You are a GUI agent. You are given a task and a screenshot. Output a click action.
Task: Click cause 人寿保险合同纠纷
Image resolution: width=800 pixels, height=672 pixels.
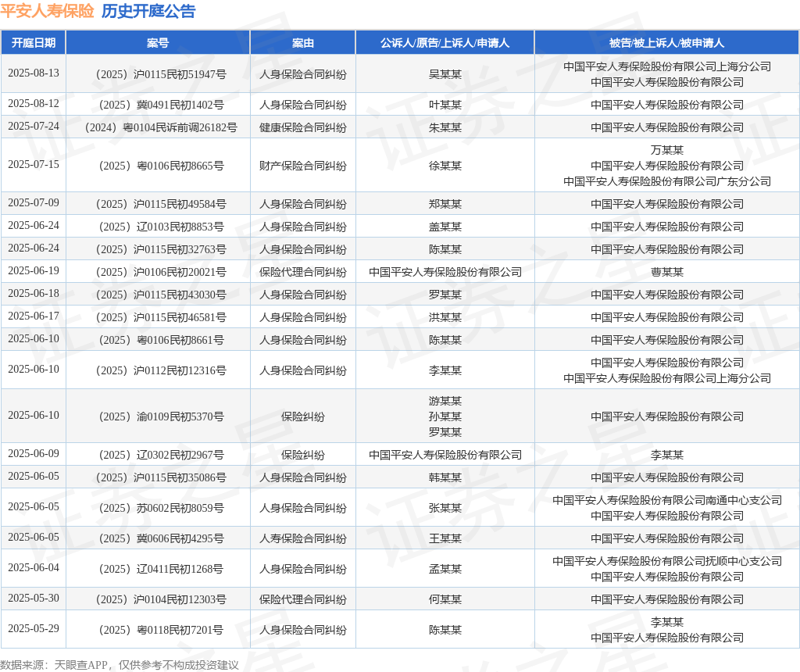(x=302, y=539)
